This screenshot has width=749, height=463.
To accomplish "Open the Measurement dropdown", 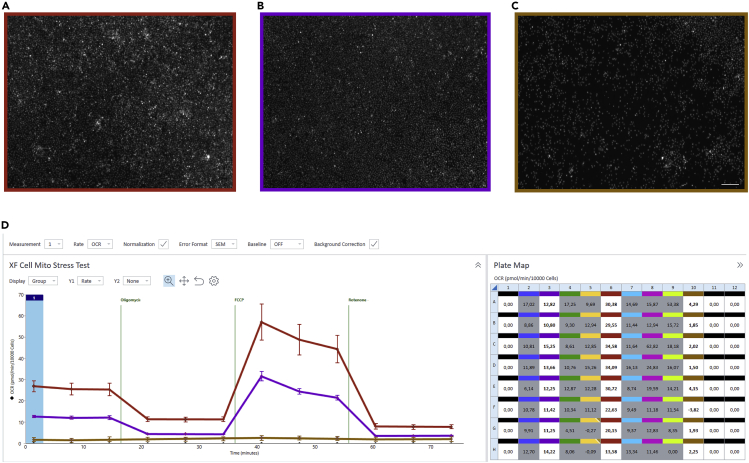I will [x=53, y=243].
